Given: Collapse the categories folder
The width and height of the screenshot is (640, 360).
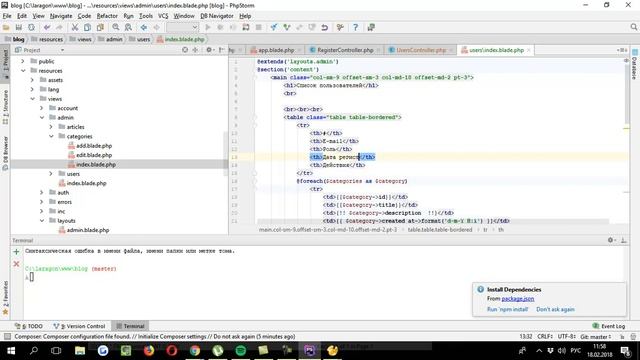Looking at the screenshot, I should pyautogui.click(x=51, y=136).
